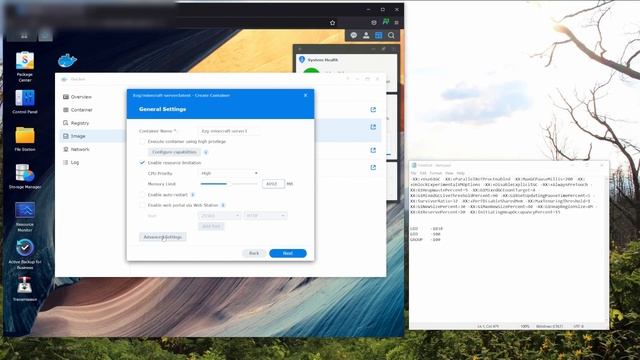Click the Memory Limit MB value field
Image resolution: width=640 pixels, height=360 pixels.
tap(273, 184)
